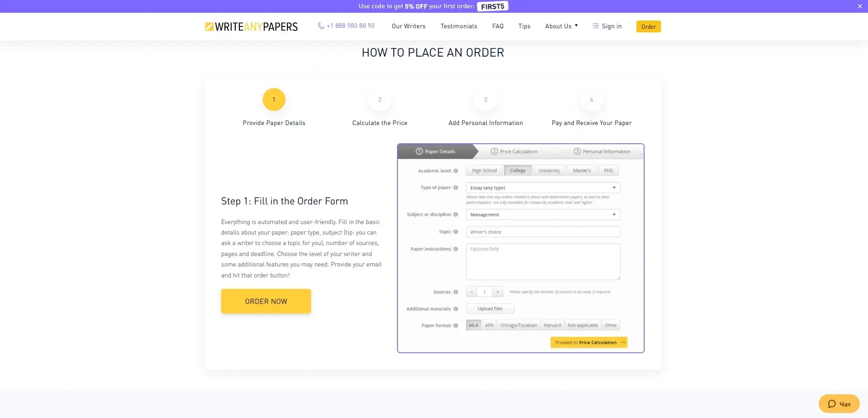Click Proceed to Price Calculation
Image resolution: width=868 pixels, height=418 pixels.
[x=588, y=342]
